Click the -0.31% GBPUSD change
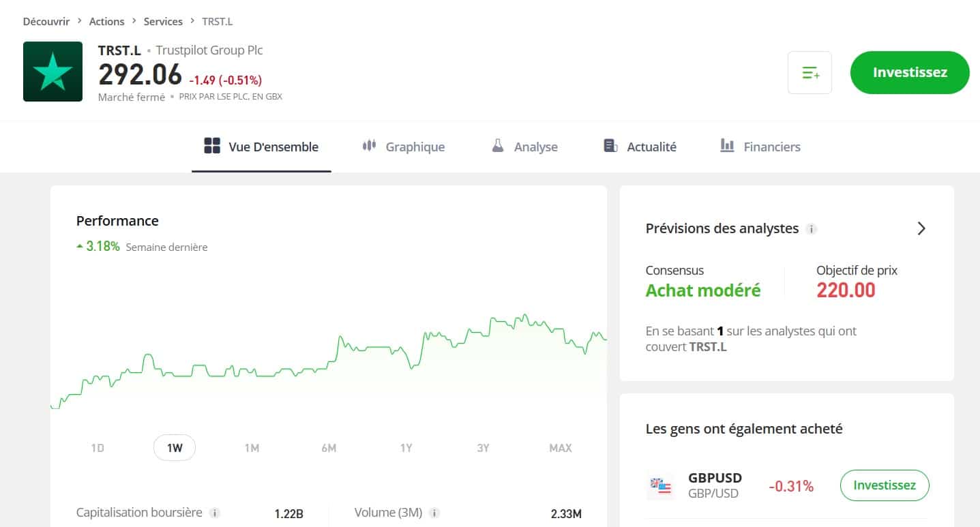The height and width of the screenshot is (527, 980). pos(791,486)
